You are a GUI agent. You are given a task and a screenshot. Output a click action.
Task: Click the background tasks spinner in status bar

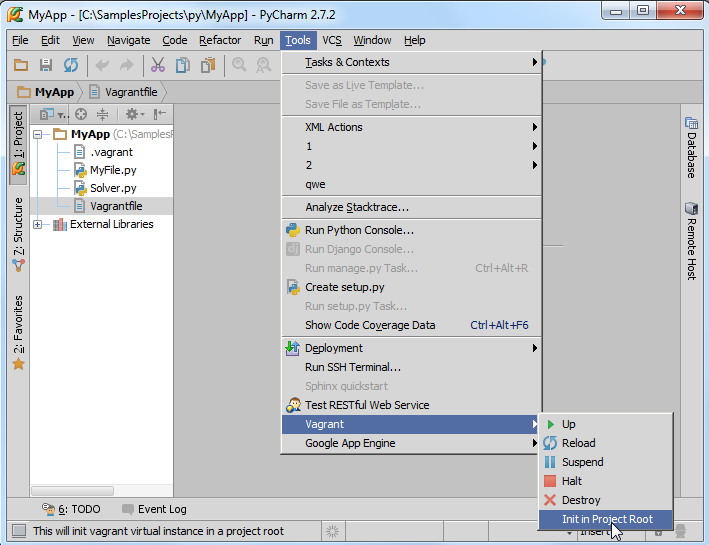click(332, 531)
